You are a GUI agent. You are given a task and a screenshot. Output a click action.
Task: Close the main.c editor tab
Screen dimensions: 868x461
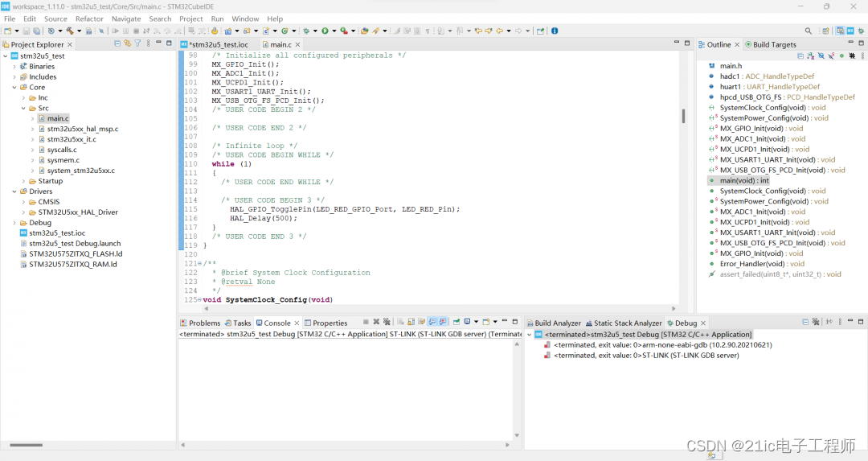click(x=298, y=44)
